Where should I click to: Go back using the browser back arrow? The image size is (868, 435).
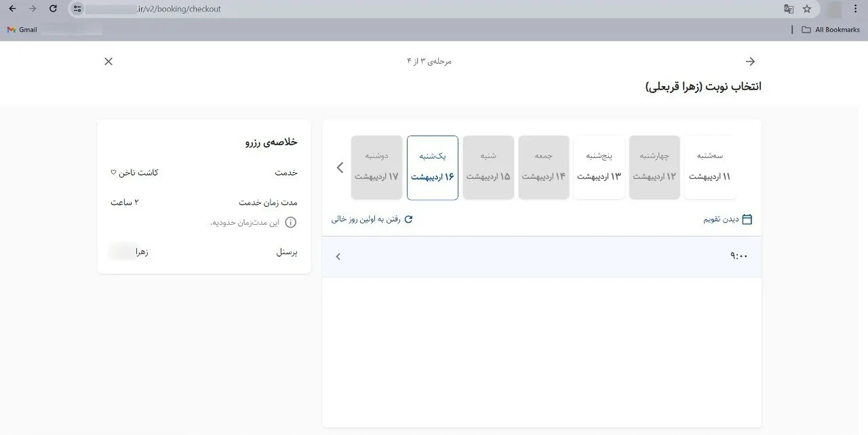click(12, 9)
